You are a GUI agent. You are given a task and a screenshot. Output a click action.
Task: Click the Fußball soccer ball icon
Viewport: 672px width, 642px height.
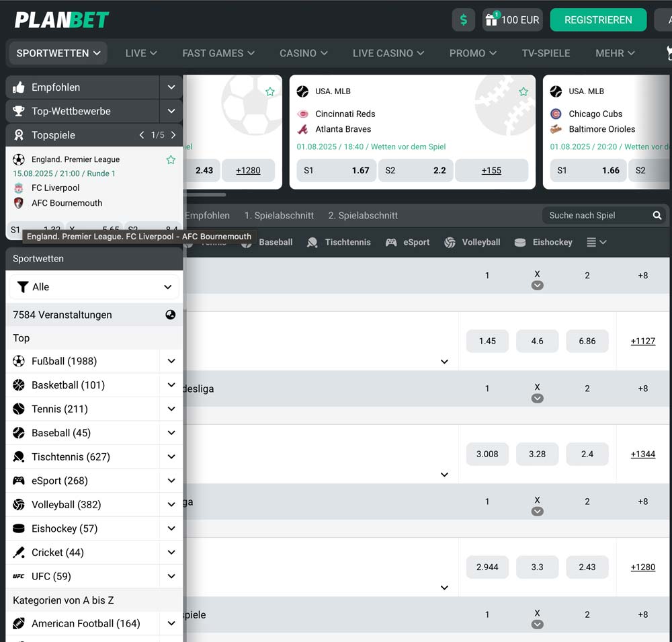[x=18, y=361]
